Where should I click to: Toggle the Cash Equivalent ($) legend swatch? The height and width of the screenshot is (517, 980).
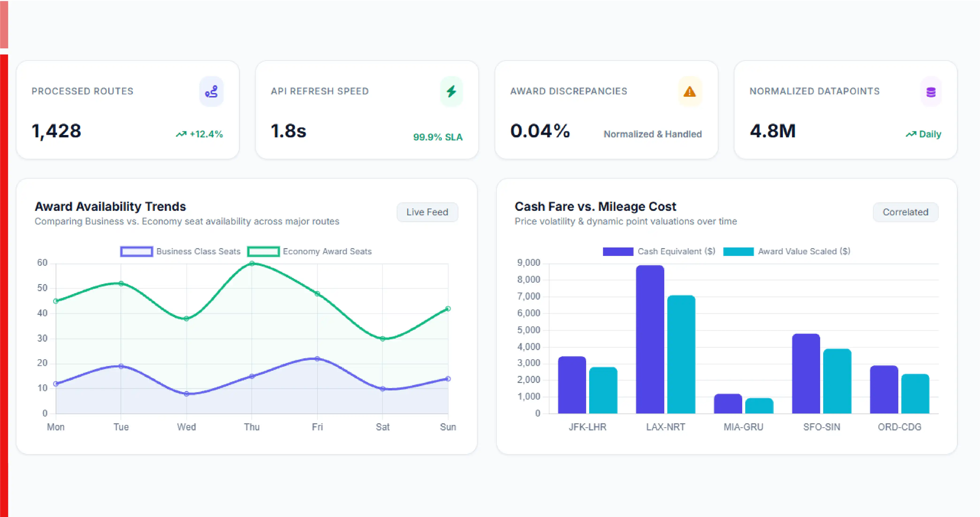tap(618, 251)
